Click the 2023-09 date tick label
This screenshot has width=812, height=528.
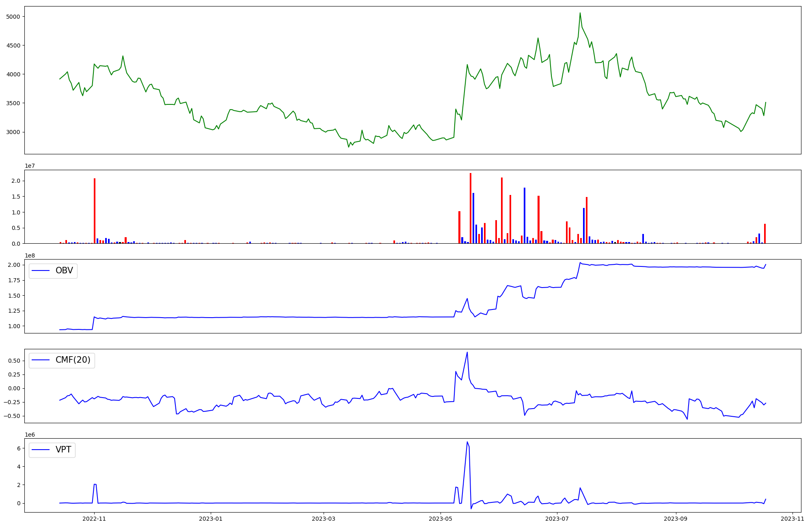pos(676,518)
